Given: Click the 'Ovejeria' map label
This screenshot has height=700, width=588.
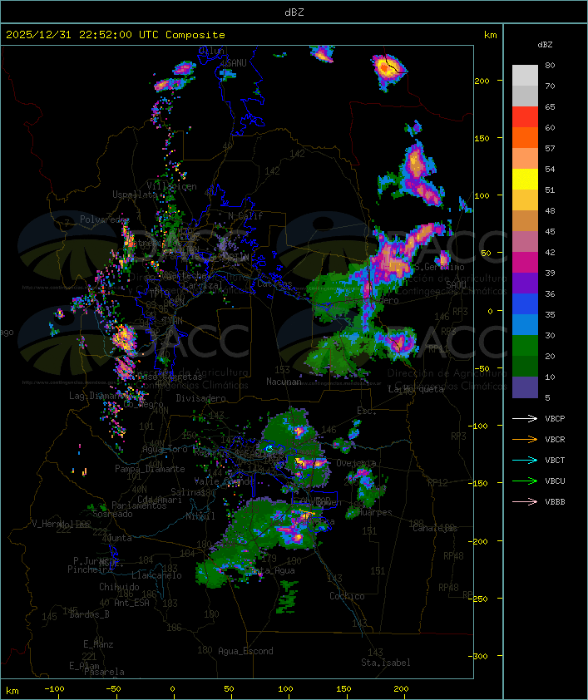Looking at the screenshot, I should pyautogui.click(x=356, y=463).
